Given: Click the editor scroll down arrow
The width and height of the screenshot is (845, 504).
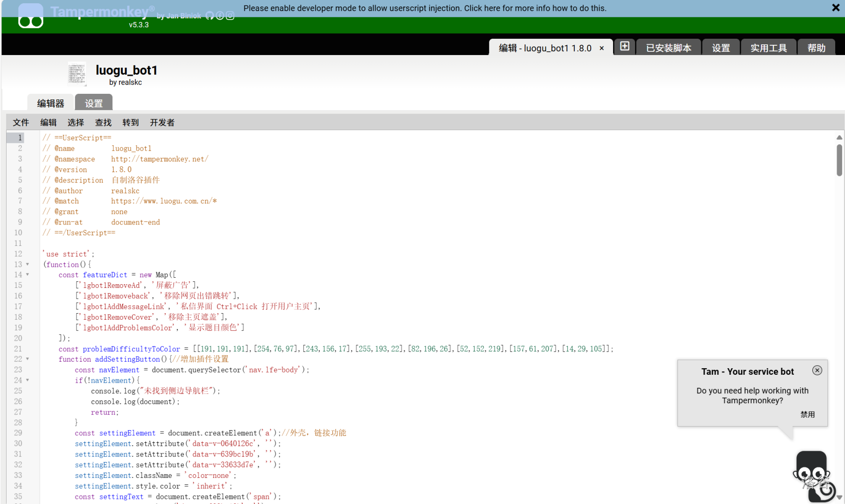Looking at the screenshot, I should click(839, 497).
